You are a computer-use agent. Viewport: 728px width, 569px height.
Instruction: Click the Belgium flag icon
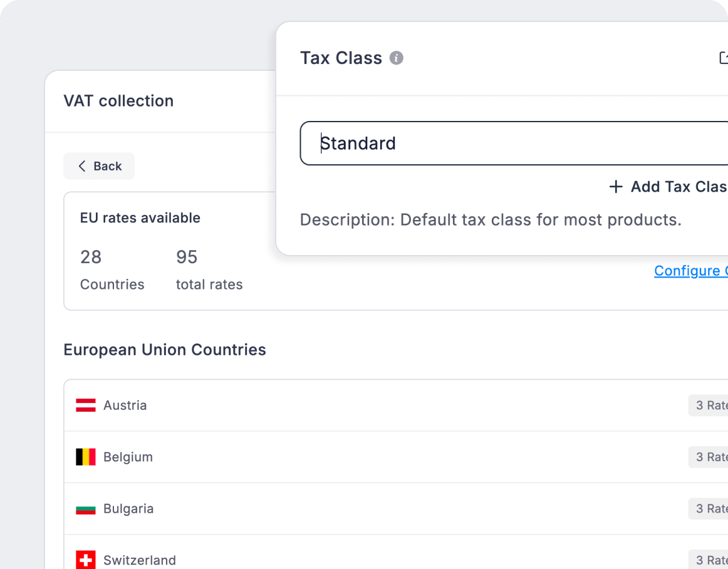click(86, 457)
